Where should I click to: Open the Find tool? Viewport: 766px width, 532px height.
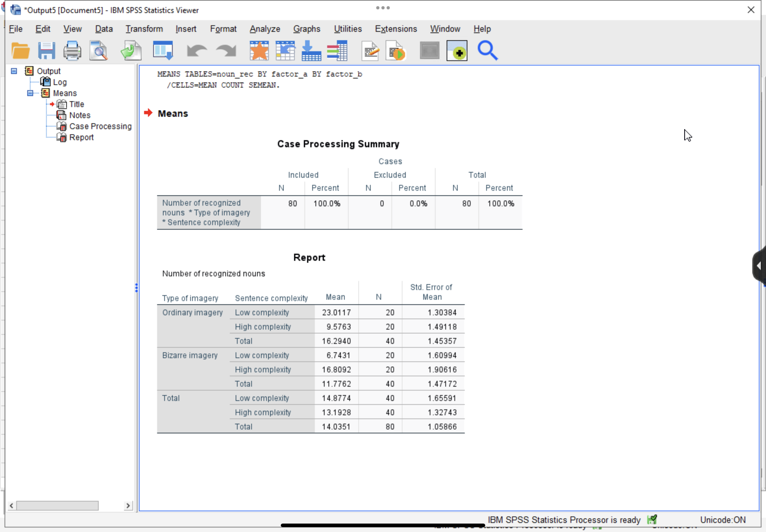coord(487,50)
